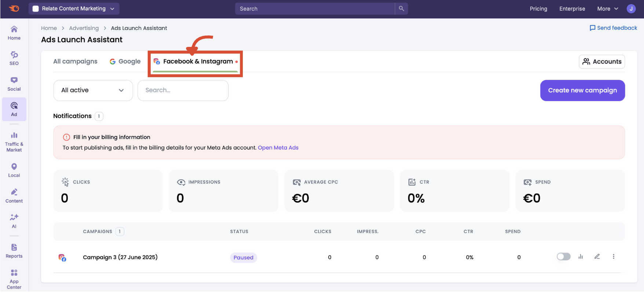Click the STATUS column header
The width and height of the screenshot is (644, 293).
coord(239,231)
